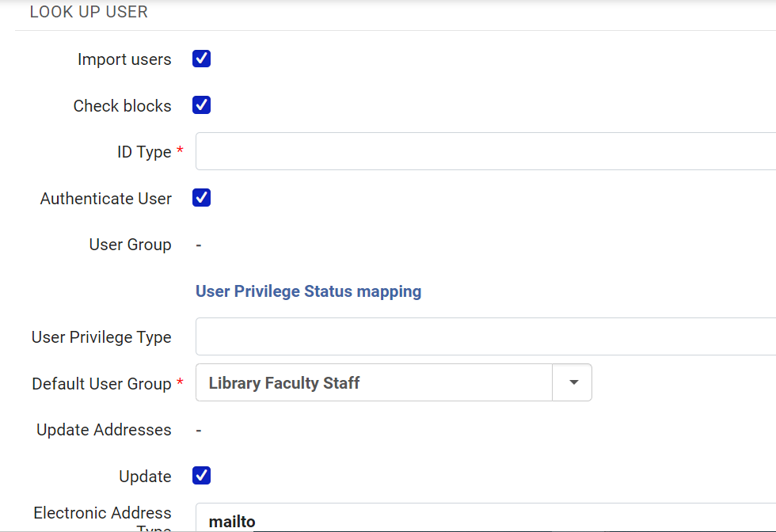The image size is (776, 532).
Task: Click the Check blocks label
Action: (x=122, y=106)
